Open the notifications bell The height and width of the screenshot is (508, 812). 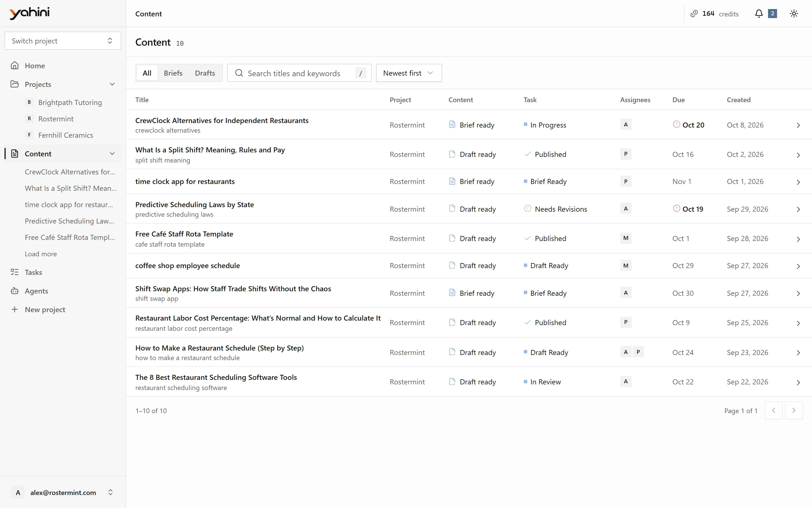click(759, 14)
